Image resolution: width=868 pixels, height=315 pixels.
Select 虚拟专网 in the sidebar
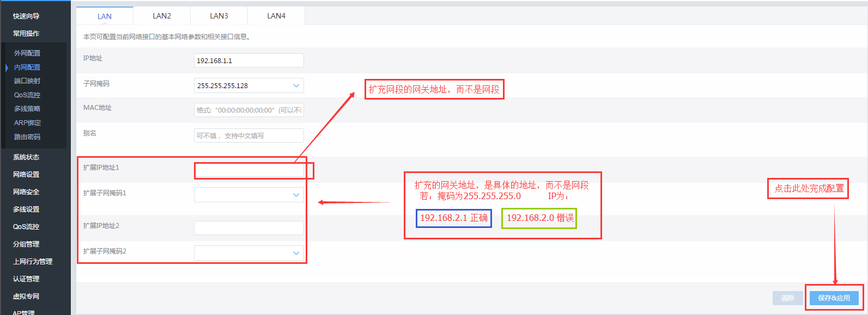[26, 297]
